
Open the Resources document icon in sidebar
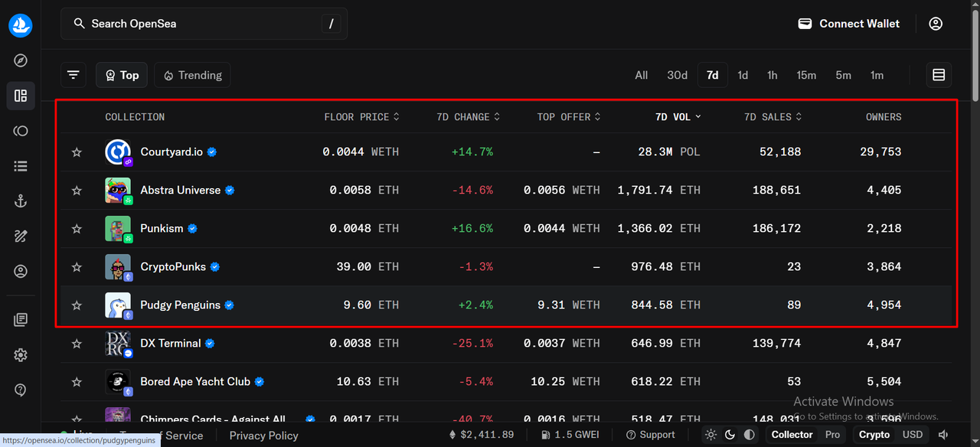point(21,320)
